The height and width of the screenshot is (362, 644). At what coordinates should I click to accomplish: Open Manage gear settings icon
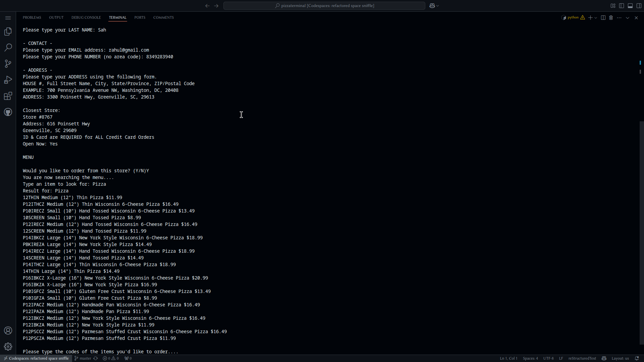point(8,347)
